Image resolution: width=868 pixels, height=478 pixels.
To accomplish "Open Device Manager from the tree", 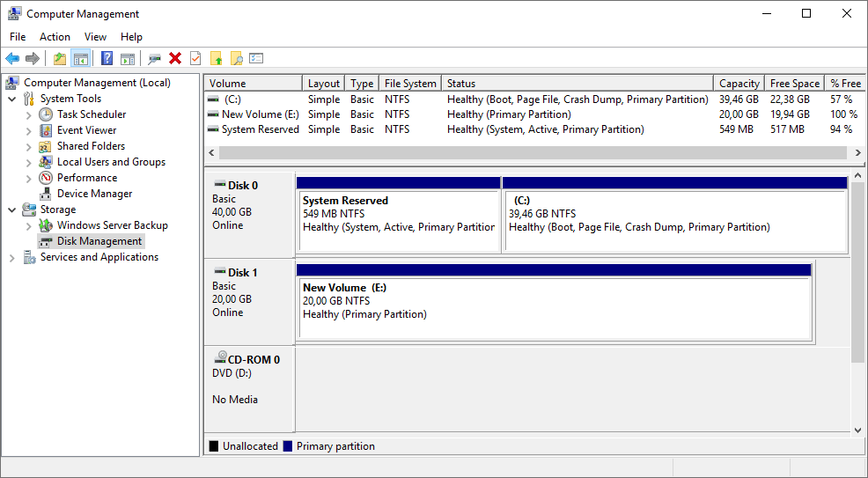I will (95, 194).
